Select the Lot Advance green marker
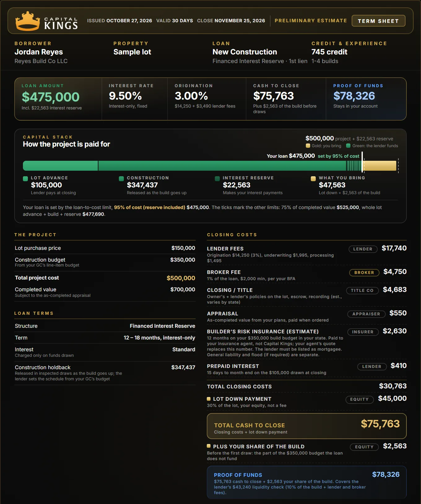421x504 pixels. [25, 178]
